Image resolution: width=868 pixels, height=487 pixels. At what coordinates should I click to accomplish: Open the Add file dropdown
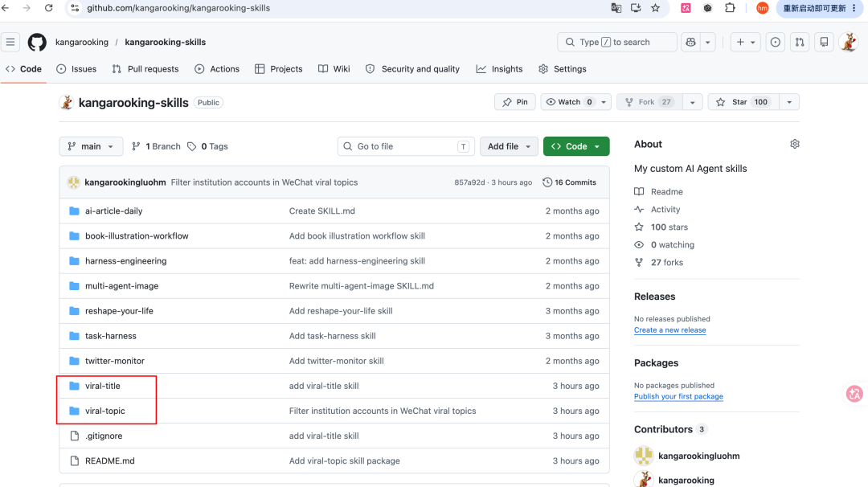pos(509,146)
